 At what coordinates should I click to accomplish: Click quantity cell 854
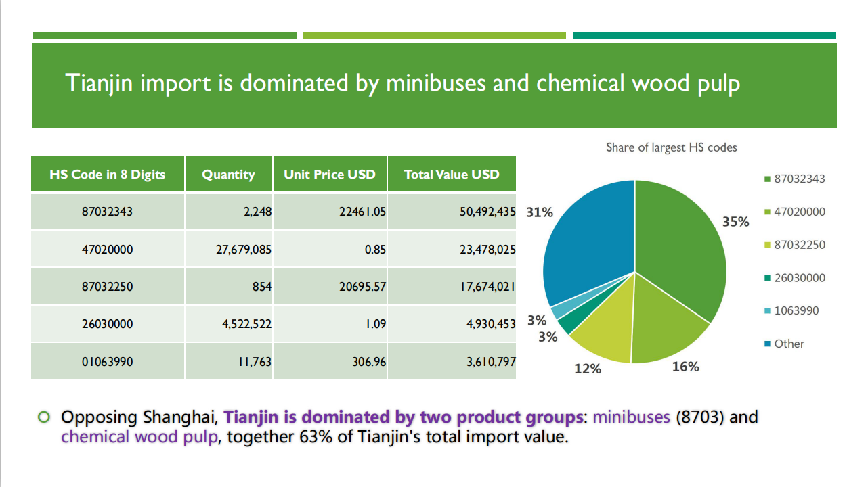tap(229, 286)
